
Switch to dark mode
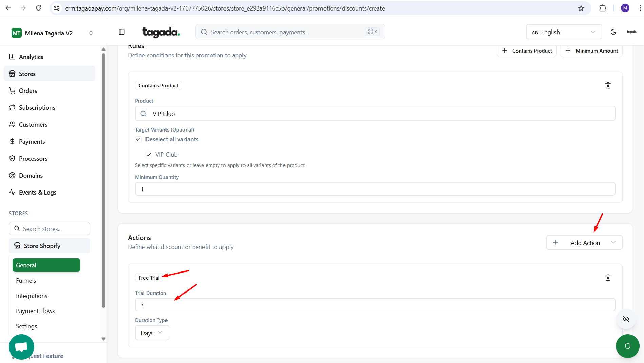click(x=613, y=32)
